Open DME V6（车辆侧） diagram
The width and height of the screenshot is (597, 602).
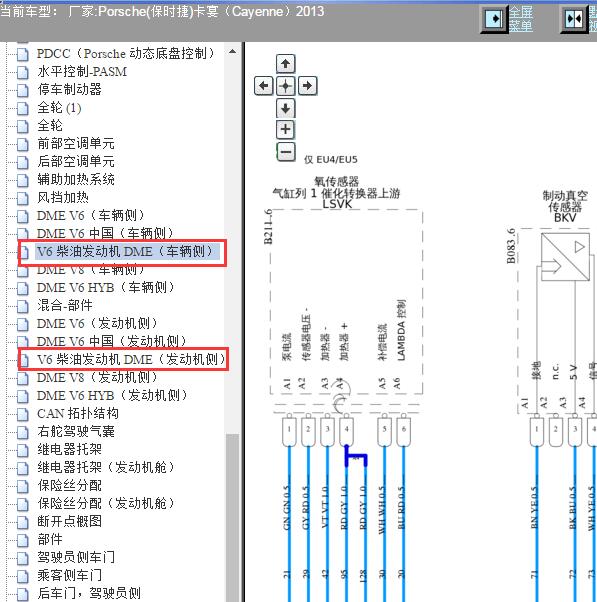point(91,215)
